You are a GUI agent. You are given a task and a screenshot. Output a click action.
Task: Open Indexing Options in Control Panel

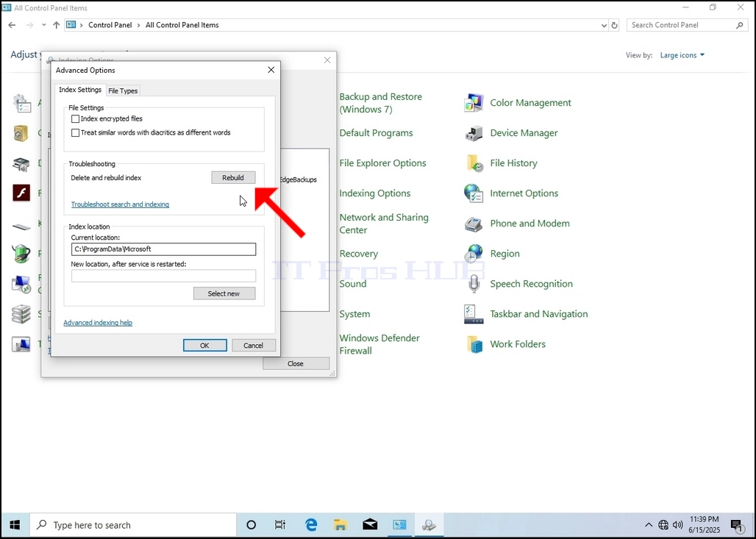[x=375, y=193]
